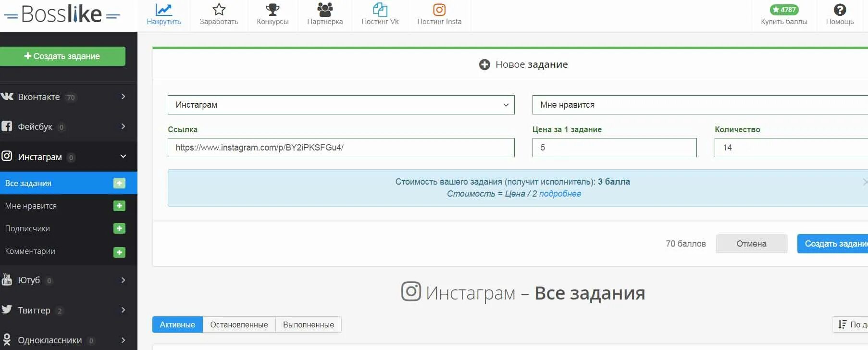Expand the Вконтакте section chevron
This screenshot has width=868, height=350.
click(123, 97)
